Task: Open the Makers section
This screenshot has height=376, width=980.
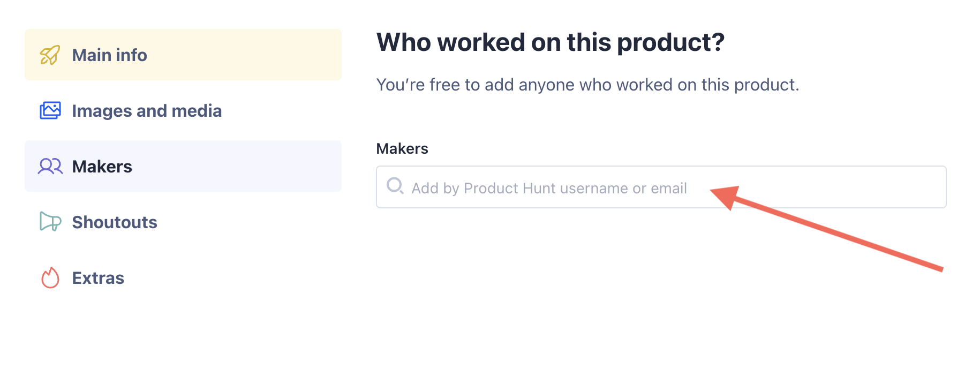Action: [x=102, y=167]
